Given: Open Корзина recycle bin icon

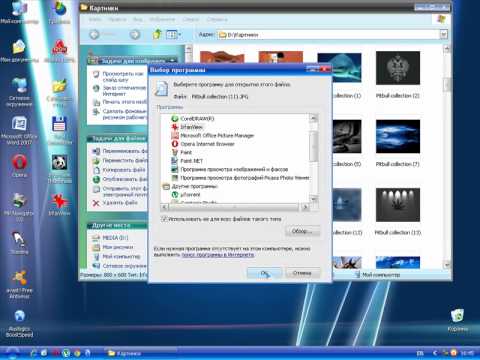Looking at the screenshot, I should pos(458,319).
